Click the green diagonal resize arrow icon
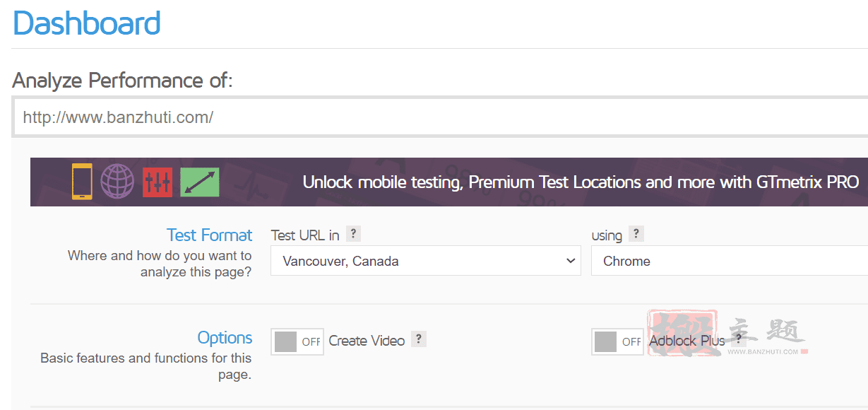Screen dimensions: 868x410 (200, 182)
